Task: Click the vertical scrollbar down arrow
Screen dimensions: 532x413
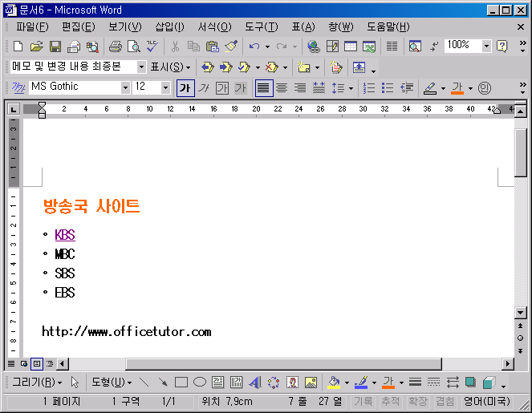Action: tap(521, 312)
